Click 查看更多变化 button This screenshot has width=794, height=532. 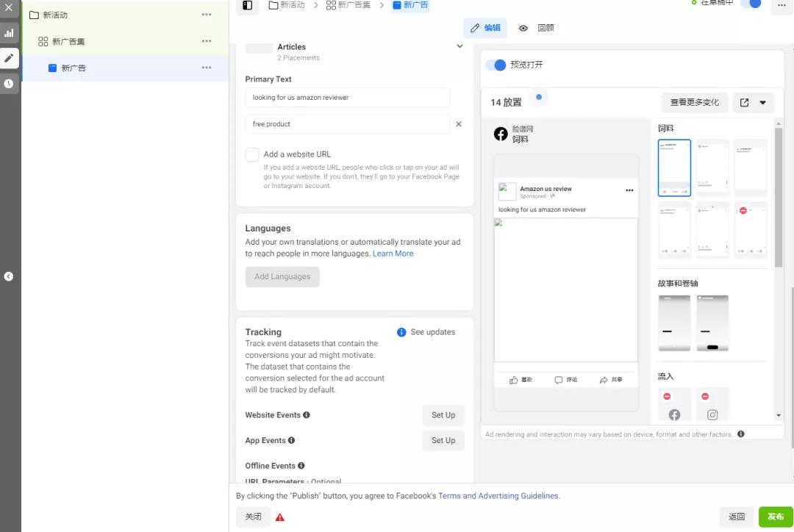click(x=695, y=102)
